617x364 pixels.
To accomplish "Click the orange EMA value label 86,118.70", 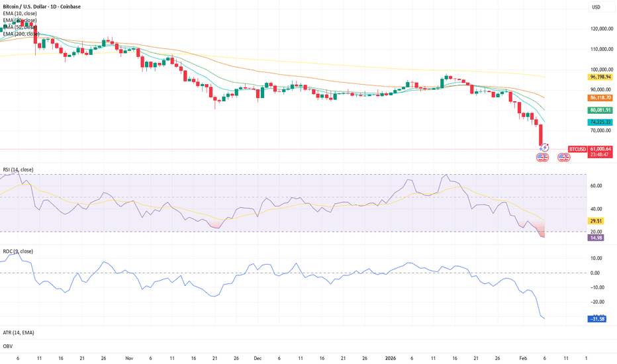I will tap(600, 97).
